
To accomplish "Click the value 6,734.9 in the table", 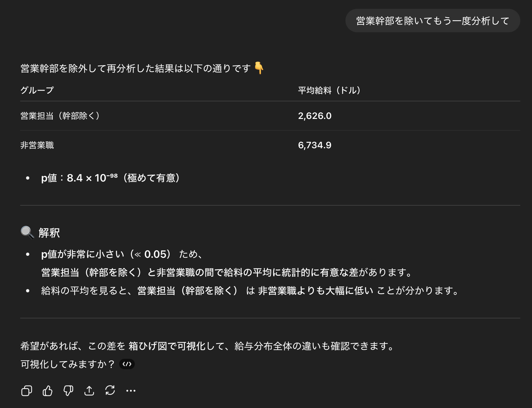I will point(315,145).
